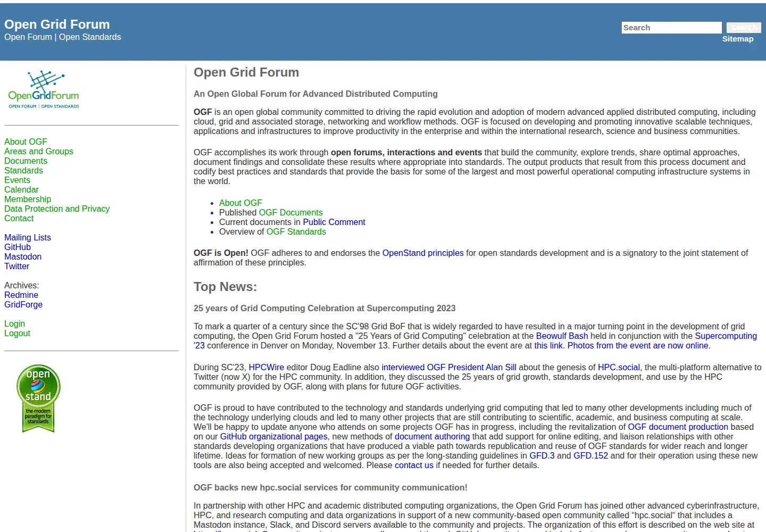Screen dimensions: 766x532
Task: Open the Calendar page
Action: click(x=21, y=189)
